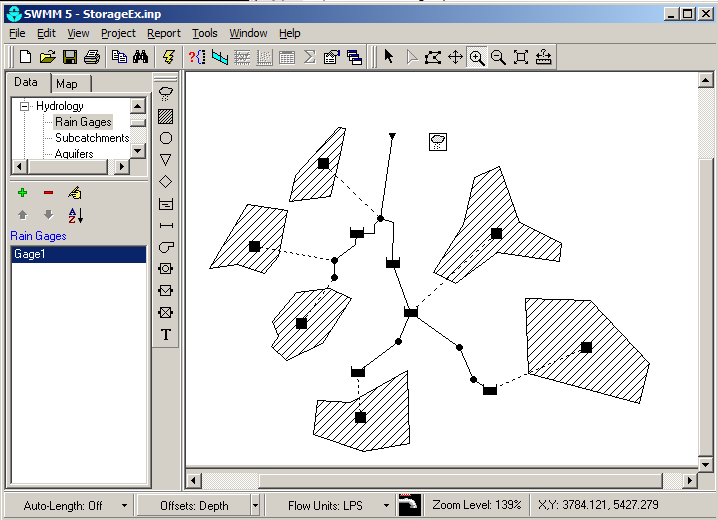Save the current project with the disk icon

(70, 57)
